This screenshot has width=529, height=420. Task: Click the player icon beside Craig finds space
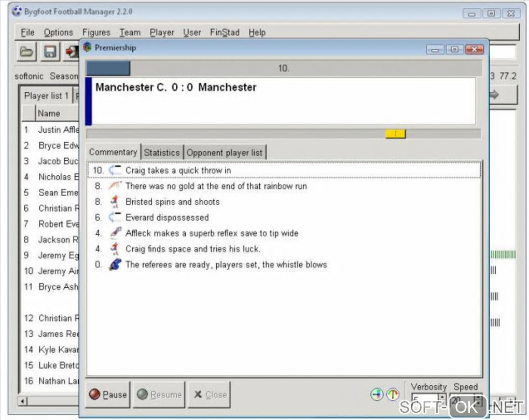point(115,249)
